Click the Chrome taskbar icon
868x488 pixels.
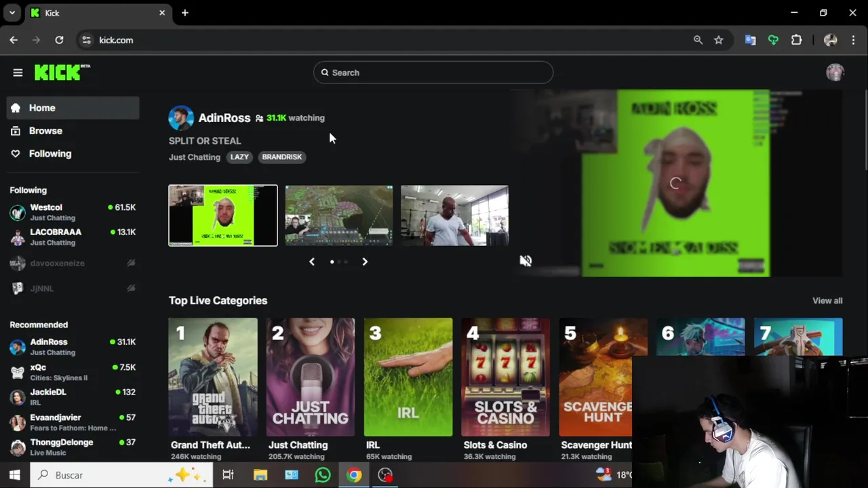click(354, 475)
